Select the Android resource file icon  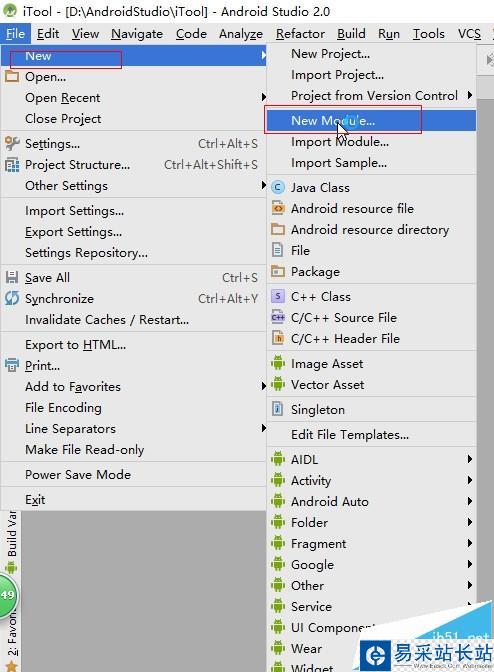[x=278, y=208]
